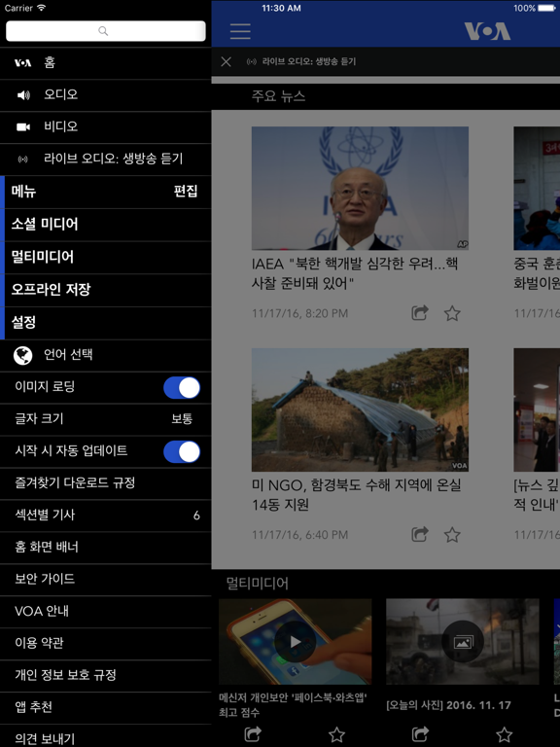Read headline IAEA "북한 핵개발 심각한 우려

(355, 273)
